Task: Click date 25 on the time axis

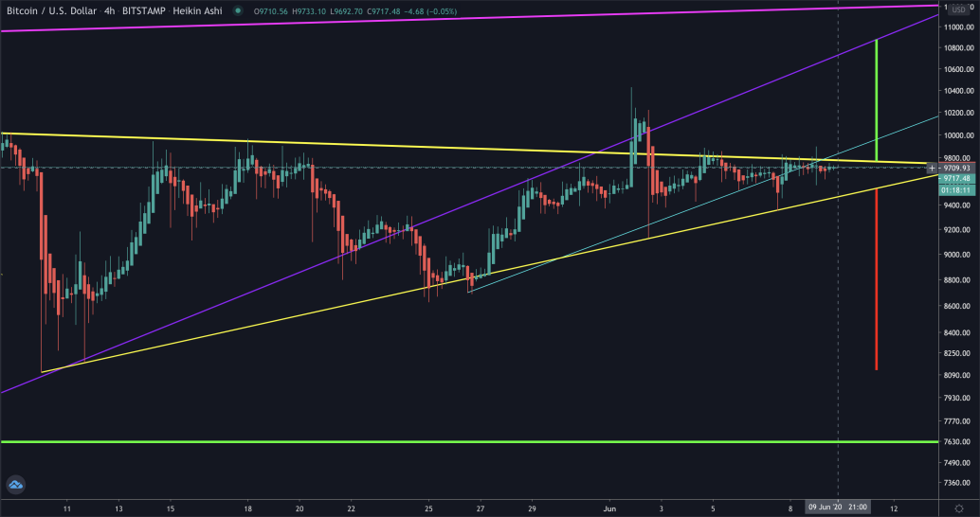Action: point(428,508)
